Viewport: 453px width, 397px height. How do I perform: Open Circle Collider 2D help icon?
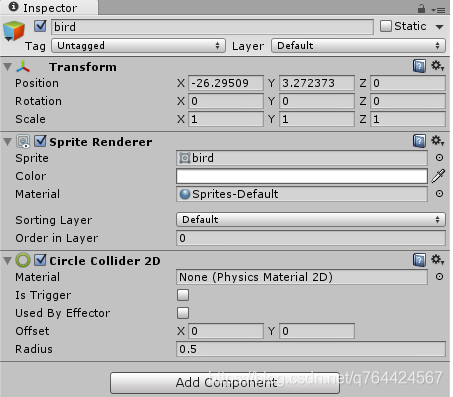(419, 260)
